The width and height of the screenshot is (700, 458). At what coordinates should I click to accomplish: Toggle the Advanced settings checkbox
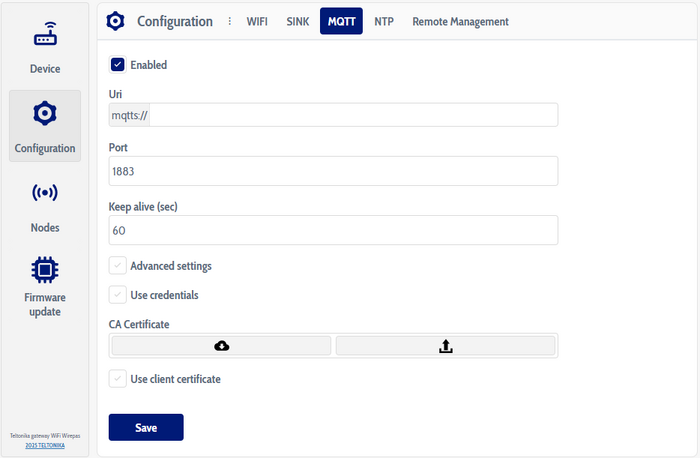pyautogui.click(x=118, y=266)
